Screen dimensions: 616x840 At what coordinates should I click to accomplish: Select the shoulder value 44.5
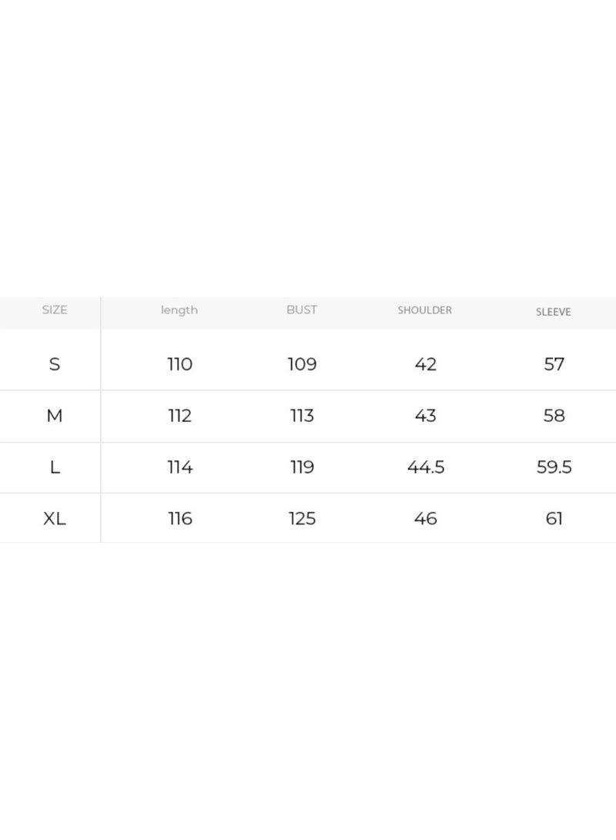[426, 467]
